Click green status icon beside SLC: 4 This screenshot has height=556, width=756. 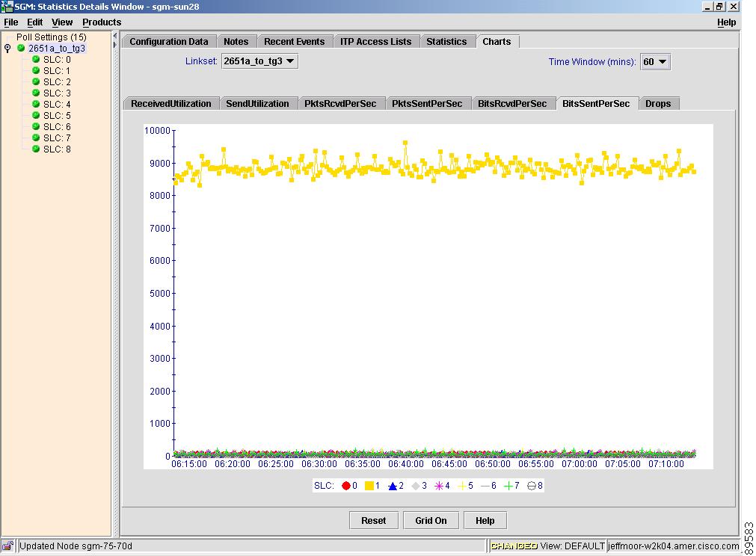pos(36,105)
